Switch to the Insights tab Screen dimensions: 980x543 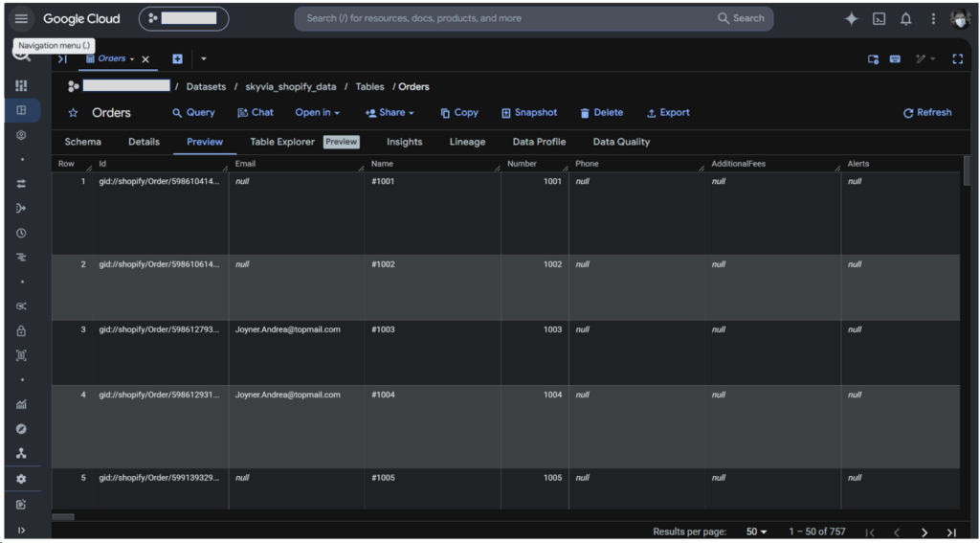click(x=405, y=142)
